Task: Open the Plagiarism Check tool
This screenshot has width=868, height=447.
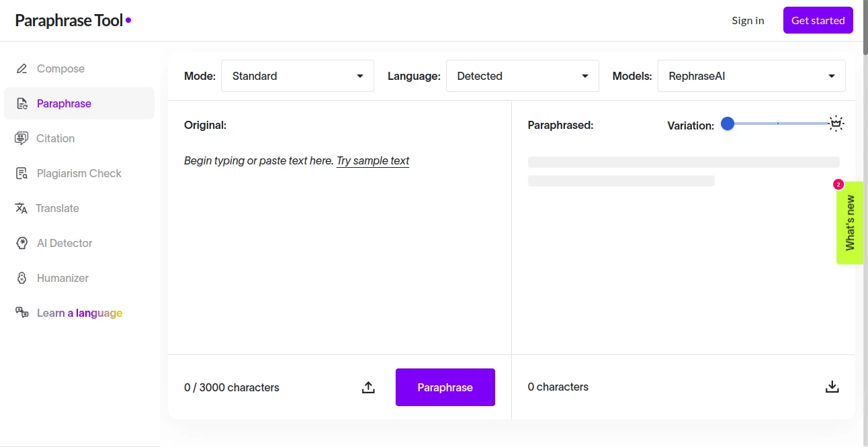Action: pos(79,173)
